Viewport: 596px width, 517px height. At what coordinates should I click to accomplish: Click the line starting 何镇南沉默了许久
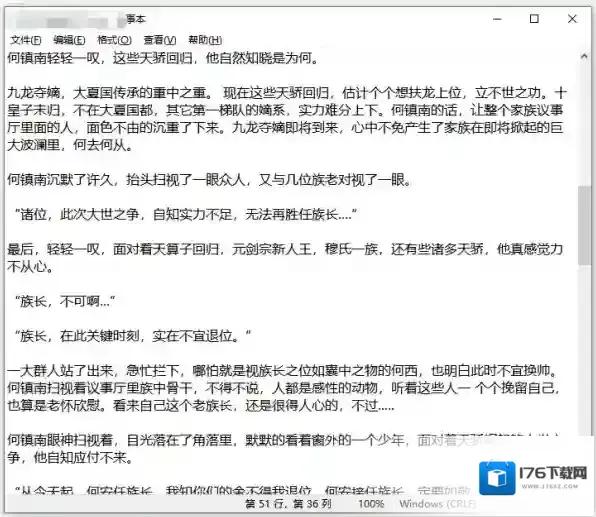point(209,180)
